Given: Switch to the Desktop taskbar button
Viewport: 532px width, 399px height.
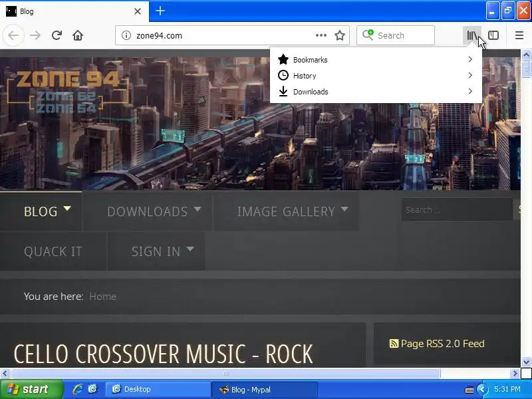Looking at the screenshot, I should click(x=158, y=389).
